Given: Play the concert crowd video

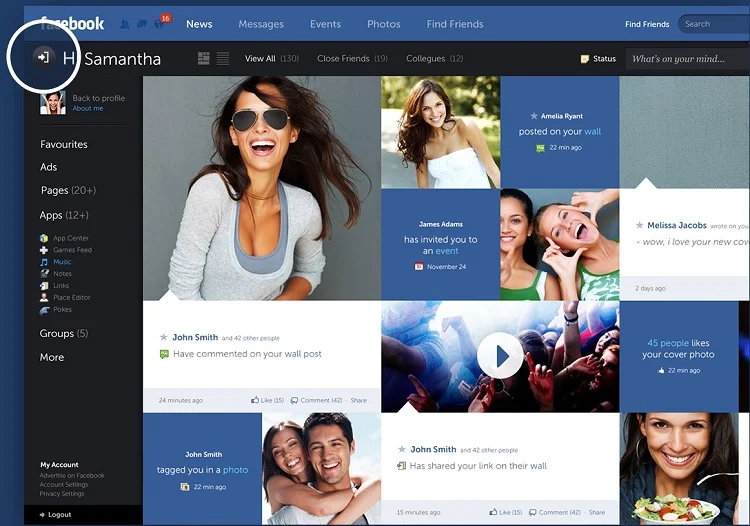Looking at the screenshot, I should pos(500,356).
